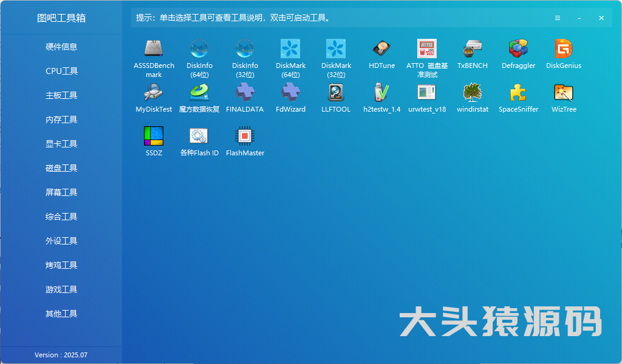This screenshot has width=622, height=364.
Task: Pick the SSDZ colorful icon
Action: coord(154,136)
